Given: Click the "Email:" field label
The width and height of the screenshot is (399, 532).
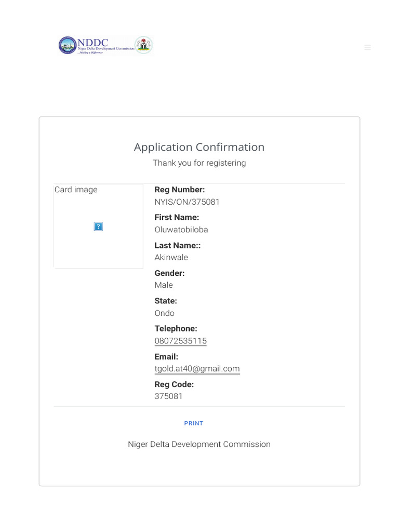Looking at the screenshot, I should pyautogui.click(x=166, y=357).
